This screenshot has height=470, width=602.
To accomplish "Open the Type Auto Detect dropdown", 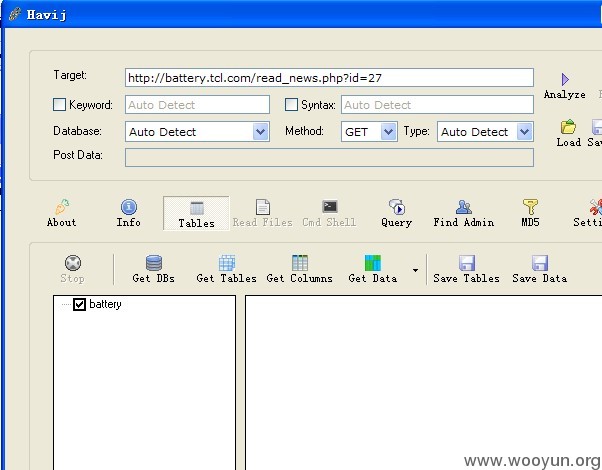I will (x=524, y=132).
